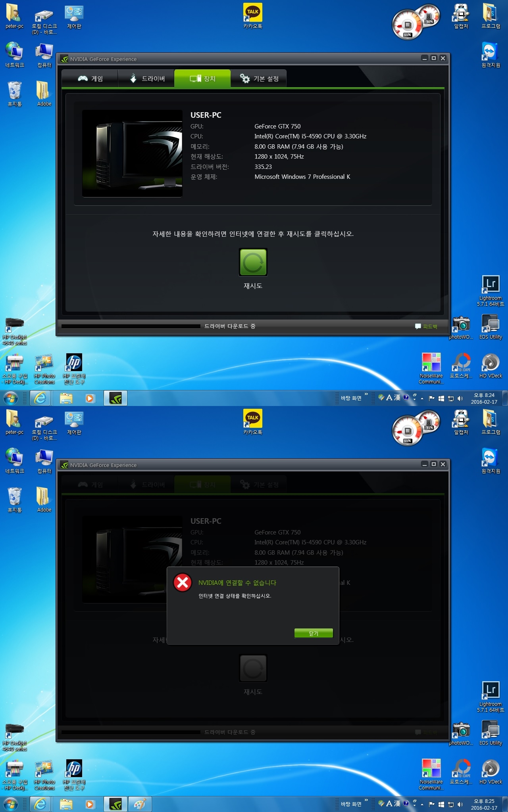
Task: Expand 바탕 화면 toolbar chevron on lower taskbar
Action: (x=366, y=800)
